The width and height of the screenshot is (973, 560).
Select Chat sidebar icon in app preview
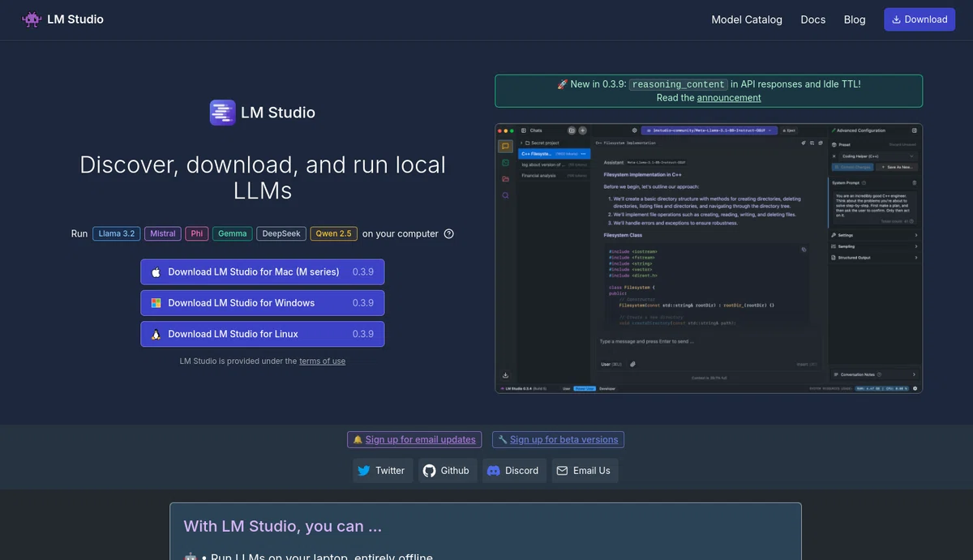[505, 147]
